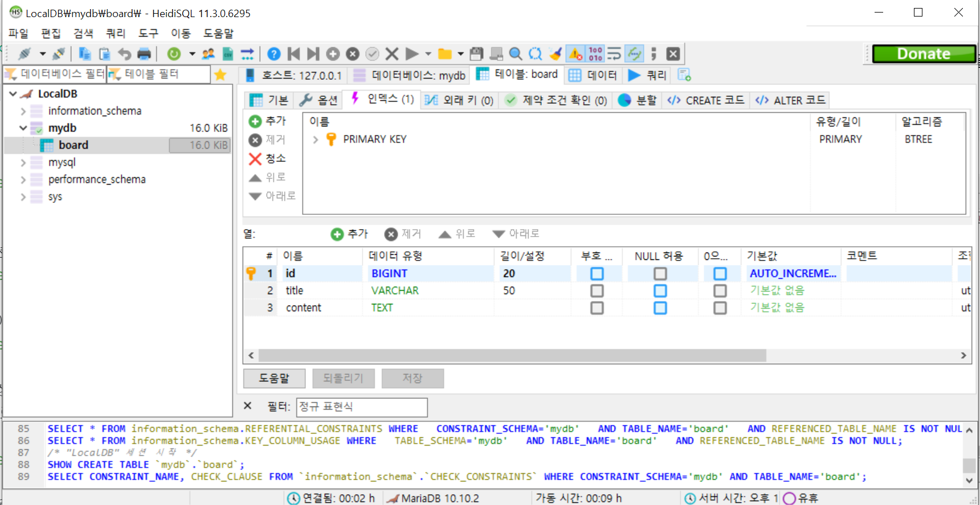Screen dimensions: 980x505
Task: Open the new query tab icon
Action: pyautogui.click(x=684, y=75)
